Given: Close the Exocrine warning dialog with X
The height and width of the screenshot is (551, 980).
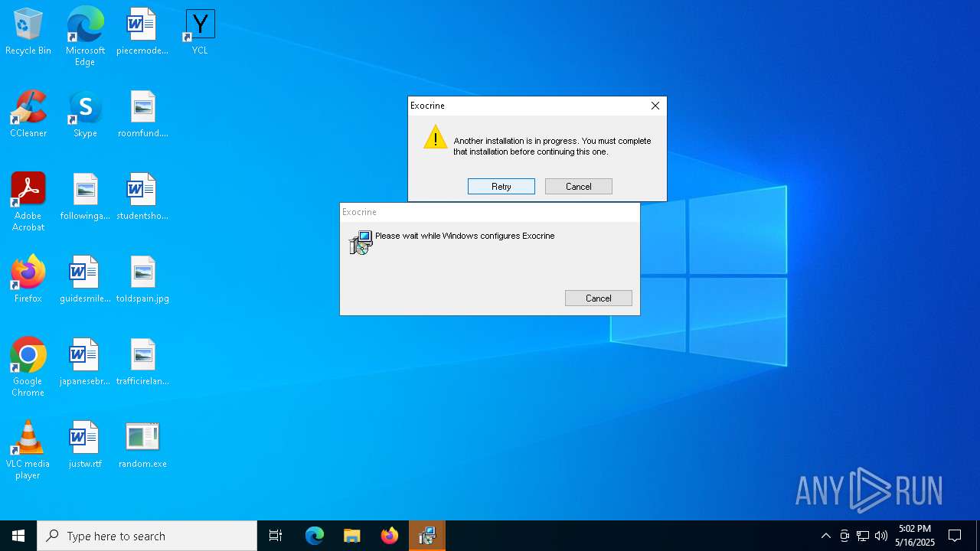Looking at the screenshot, I should (x=655, y=106).
